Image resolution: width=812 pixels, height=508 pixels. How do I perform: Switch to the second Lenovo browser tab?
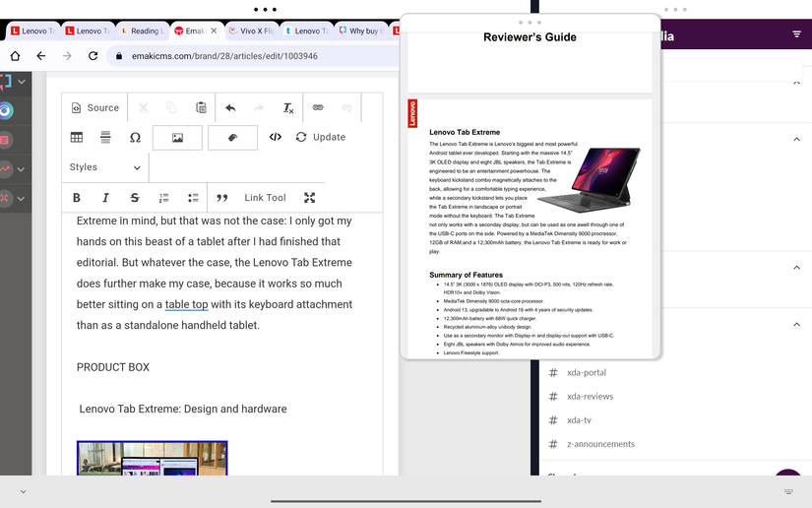[88, 32]
